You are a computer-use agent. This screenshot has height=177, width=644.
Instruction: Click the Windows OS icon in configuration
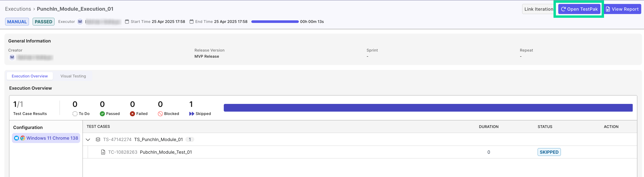[16, 138]
